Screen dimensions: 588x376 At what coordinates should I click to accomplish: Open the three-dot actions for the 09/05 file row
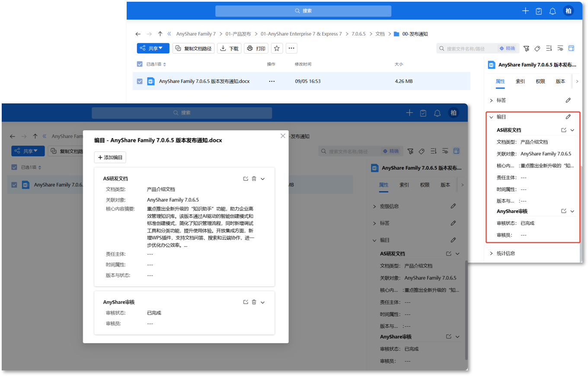(272, 81)
